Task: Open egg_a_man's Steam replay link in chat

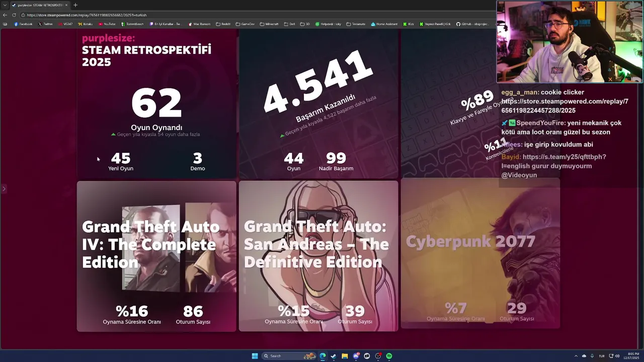Action: (x=565, y=106)
